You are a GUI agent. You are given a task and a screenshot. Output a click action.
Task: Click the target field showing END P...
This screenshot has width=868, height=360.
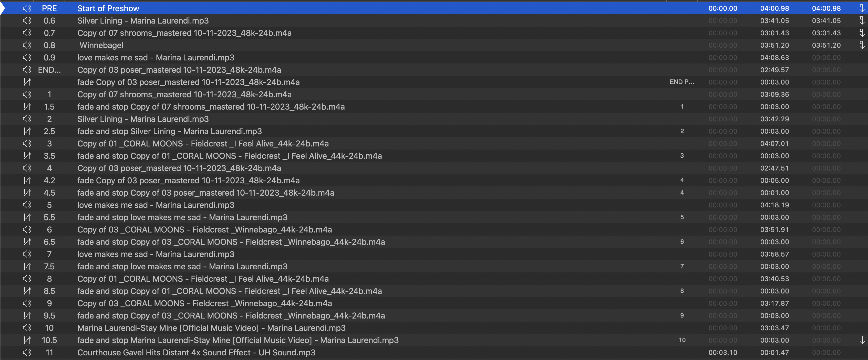coord(682,82)
